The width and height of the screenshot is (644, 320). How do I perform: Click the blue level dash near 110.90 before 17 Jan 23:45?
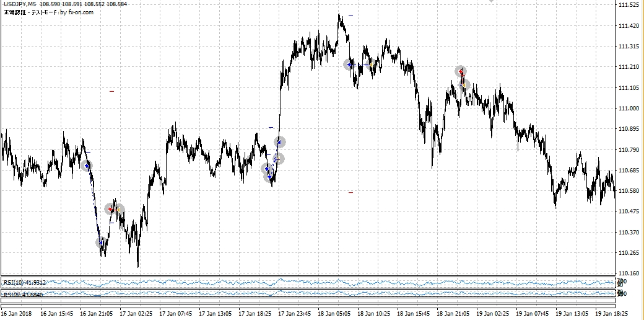(x=271, y=128)
